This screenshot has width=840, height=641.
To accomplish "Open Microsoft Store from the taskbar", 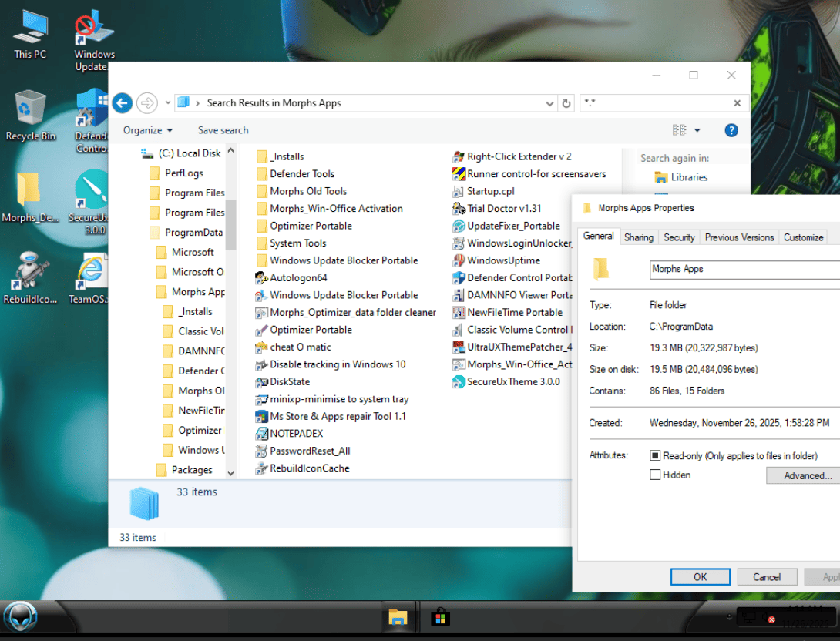I will pyautogui.click(x=440, y=617).
